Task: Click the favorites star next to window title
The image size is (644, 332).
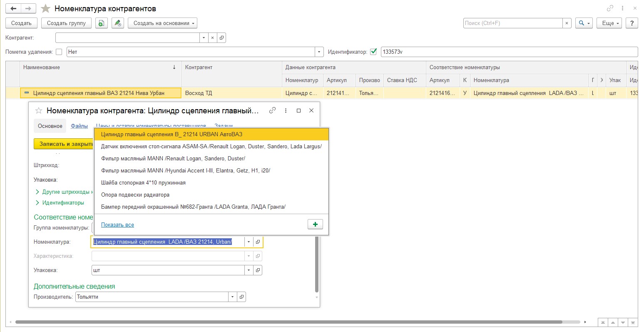Action: pos(46,9)
